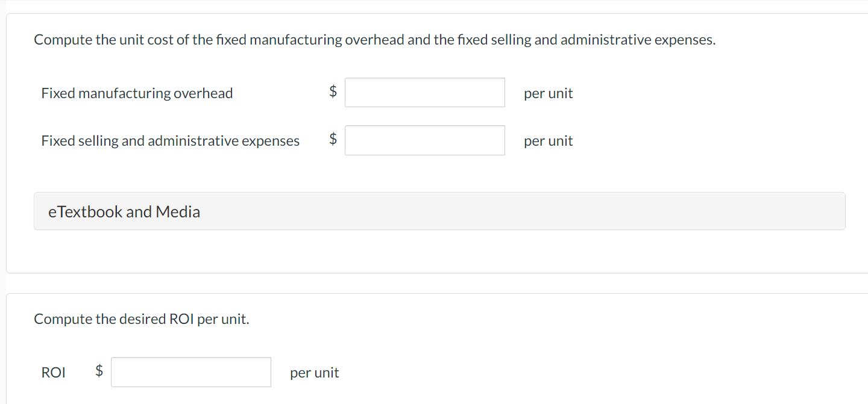Image resolution: width=868 pixels, height=404 pixels.
Task: Click "per unit" next to the ROI field
Action: (314, 373)
